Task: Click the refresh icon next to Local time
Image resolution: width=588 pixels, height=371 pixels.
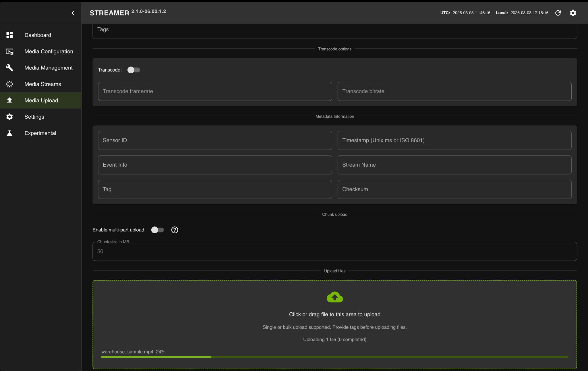Action: 558,13
